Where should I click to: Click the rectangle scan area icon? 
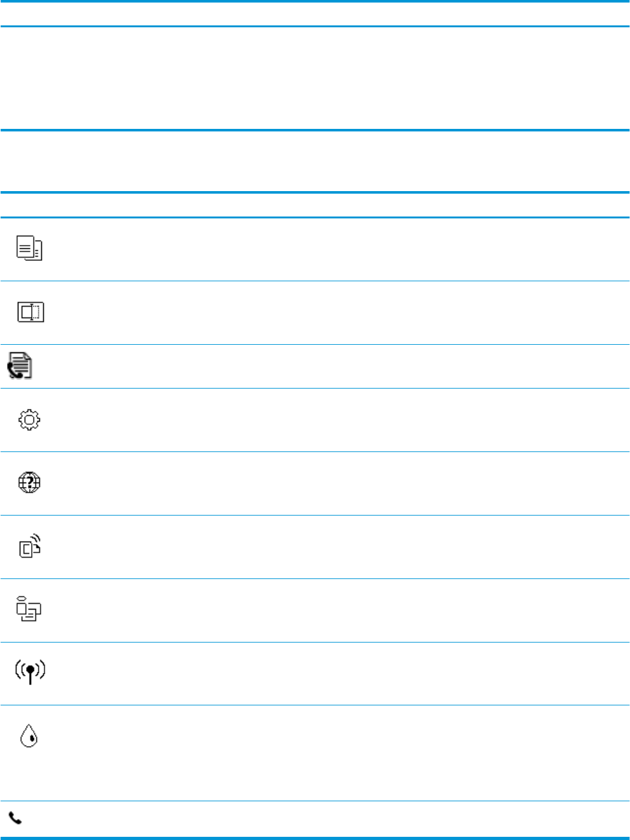pyautogui.click(x=30, y=312)
